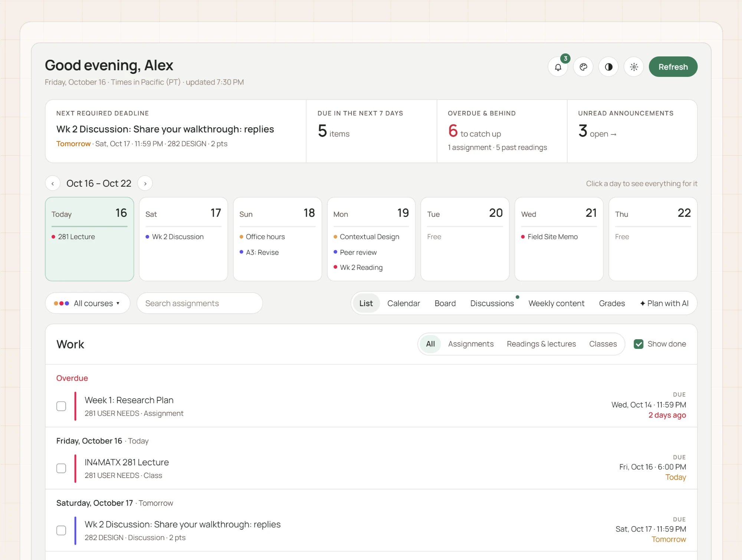
Task: Select the Tue 20 day card
Action: pyautogui.click(x=465, y=239)
